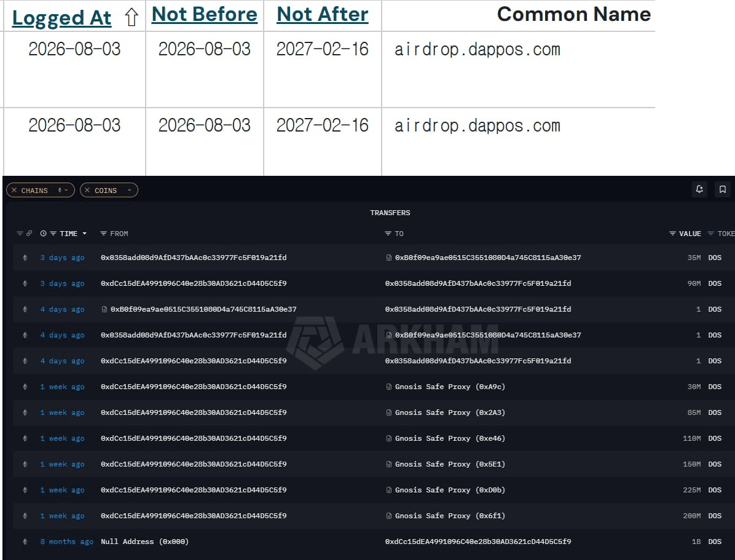This screenshot has height=560, width=735.
Task: Click Ethereum icon on the 200M DOS row
Action: coord(25,516)
